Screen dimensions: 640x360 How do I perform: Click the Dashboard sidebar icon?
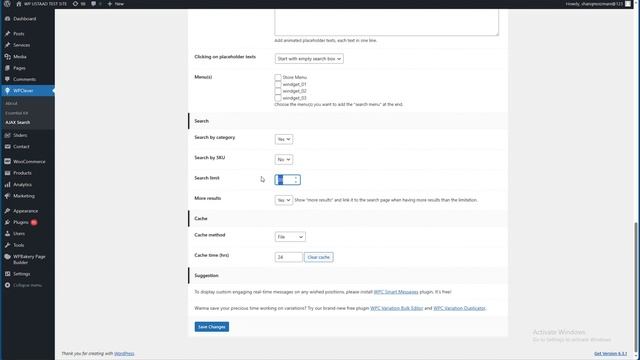click(7, 19)
